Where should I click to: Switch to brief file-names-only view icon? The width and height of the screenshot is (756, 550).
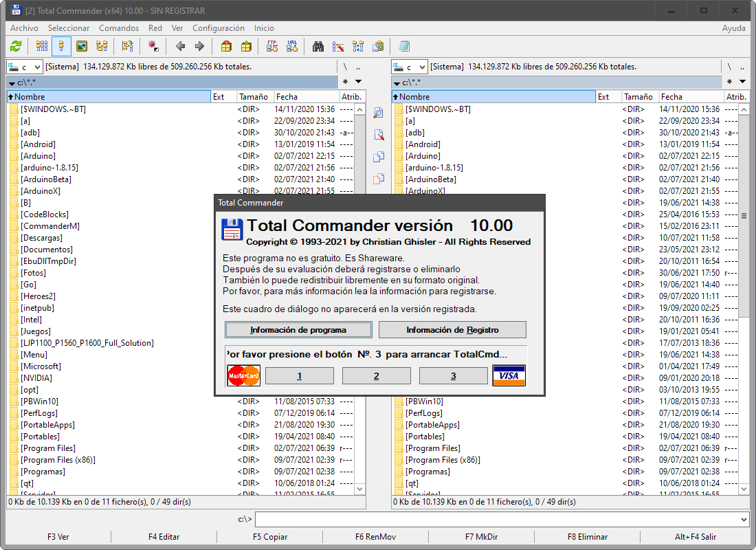click(x=42, y=46)
